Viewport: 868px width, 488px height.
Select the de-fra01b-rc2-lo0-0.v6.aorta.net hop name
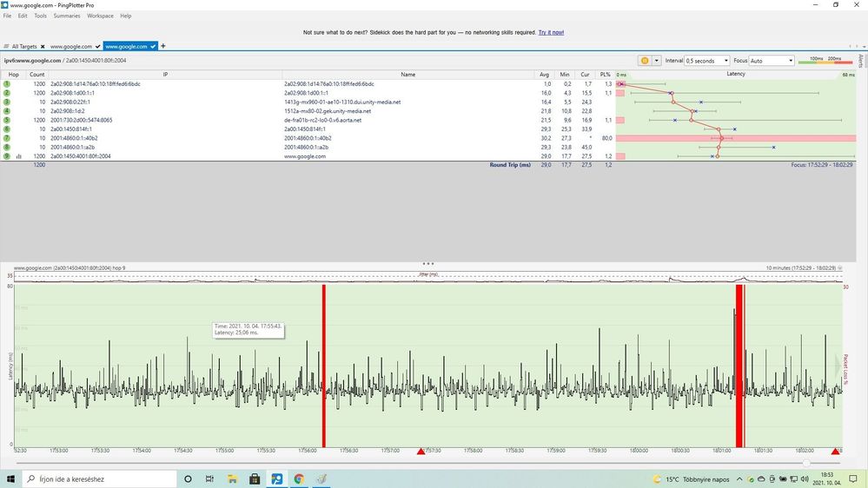322,120
